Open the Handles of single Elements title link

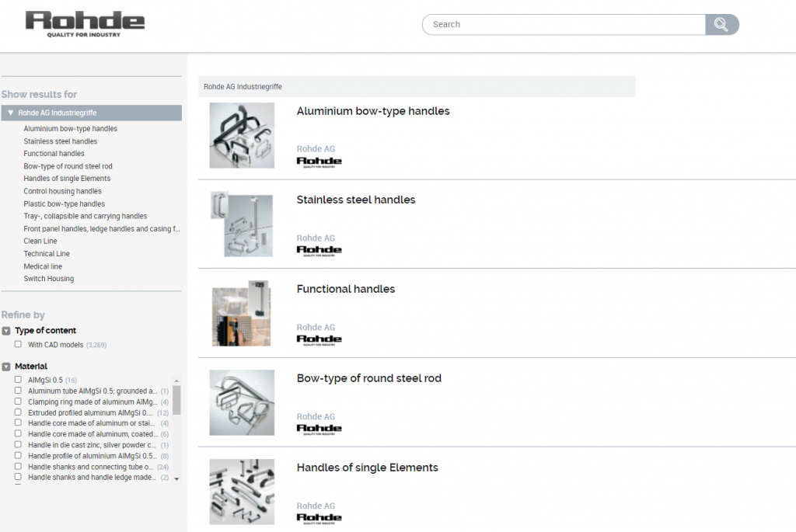pyautogui.click(x=367, y=468)
